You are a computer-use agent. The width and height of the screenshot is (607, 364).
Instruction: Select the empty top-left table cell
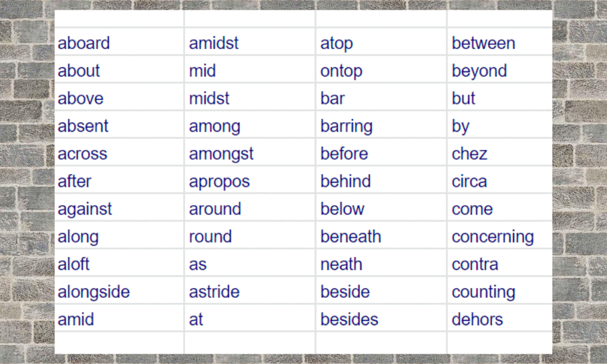tap(119, 19)
